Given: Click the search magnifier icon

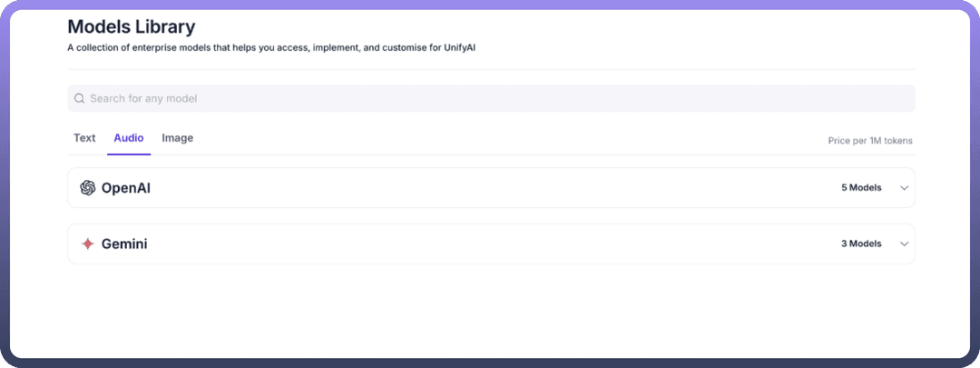Looking at the screenshot, I should pyautogui.click(x=80, y=98).
